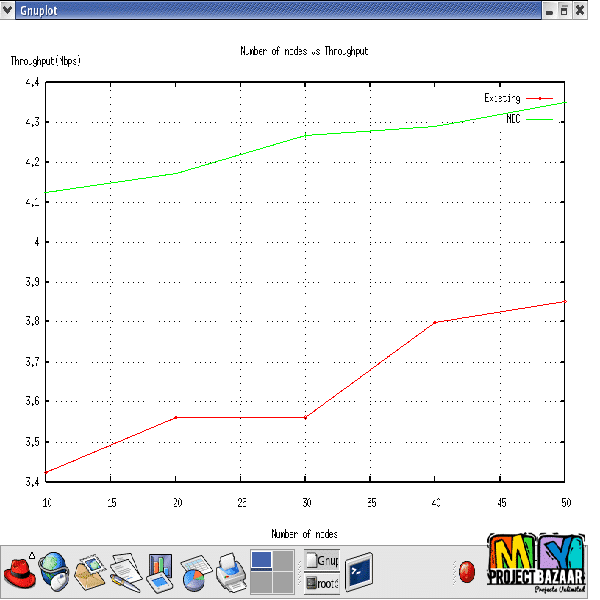Switch to the top-right workspace
Image resolution: width=600 pixels, height=600 pixels.
click(283, 561)
